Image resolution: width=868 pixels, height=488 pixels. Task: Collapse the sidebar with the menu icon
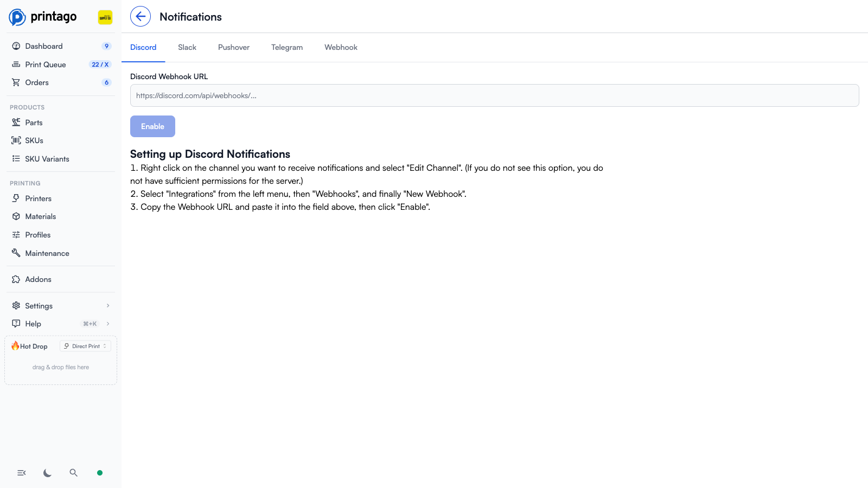pyautogui.click(x=22, y=473)
